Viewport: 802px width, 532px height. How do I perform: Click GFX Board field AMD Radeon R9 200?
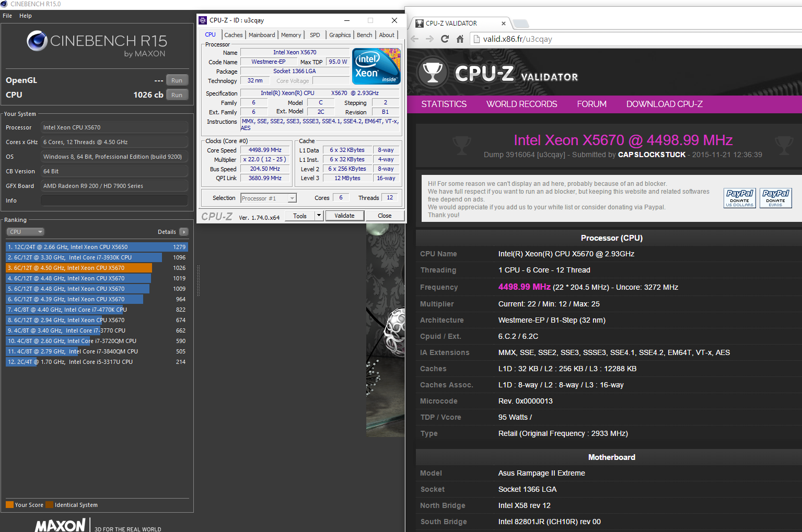114,186
